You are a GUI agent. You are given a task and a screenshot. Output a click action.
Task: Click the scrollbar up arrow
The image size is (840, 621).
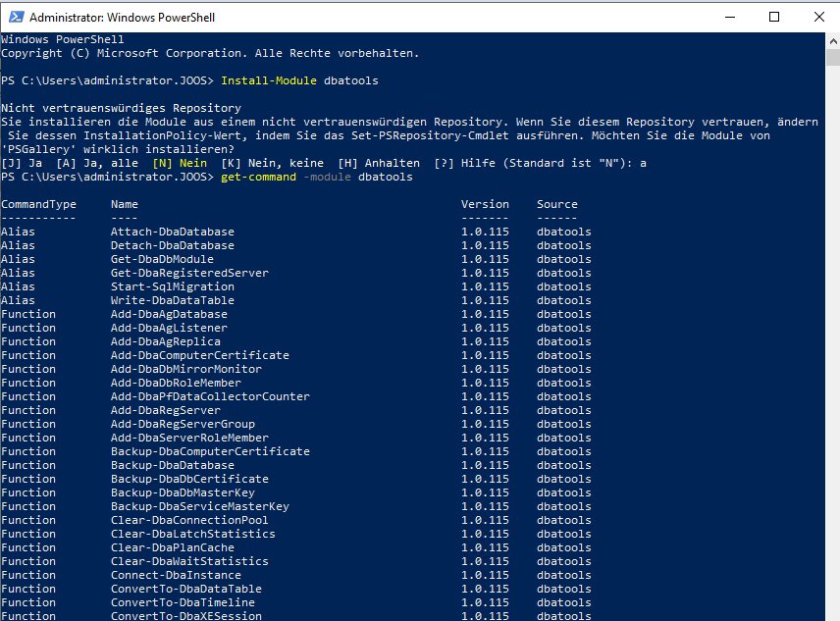click(x=830, y=41)
